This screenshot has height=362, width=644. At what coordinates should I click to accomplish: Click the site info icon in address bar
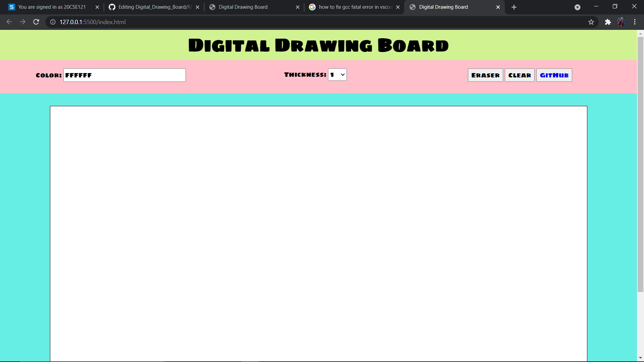[x=52, y=22]
